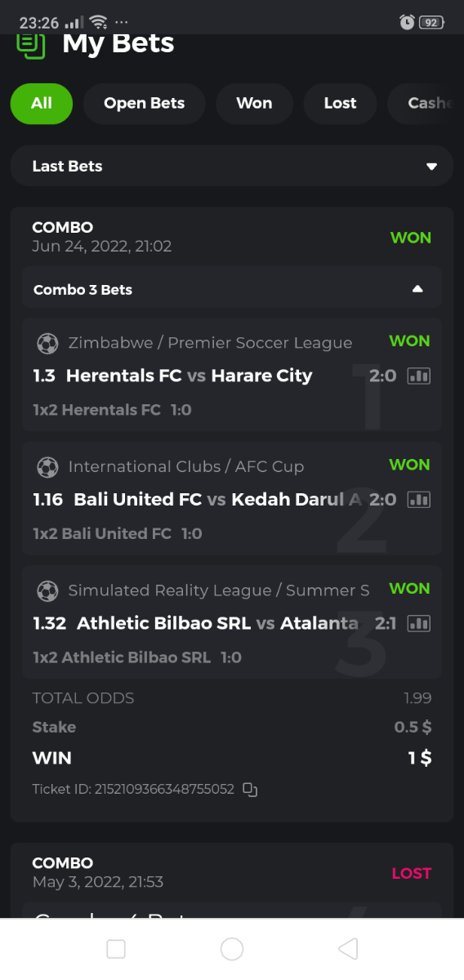Image resolution: width=464 pixels, height=980 pixels.
Task: Click the Last Bets dropdown arrow
Action: click(432, 167)
